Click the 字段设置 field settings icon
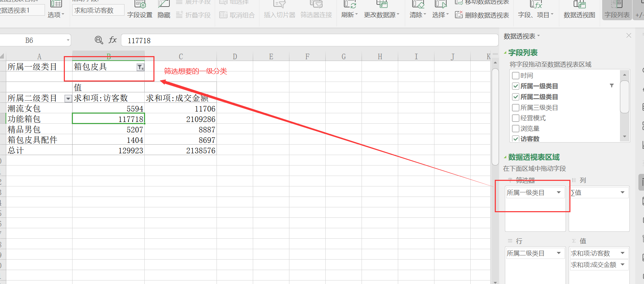The width and height of the screenshot is (644, 284). click(140, 5)
